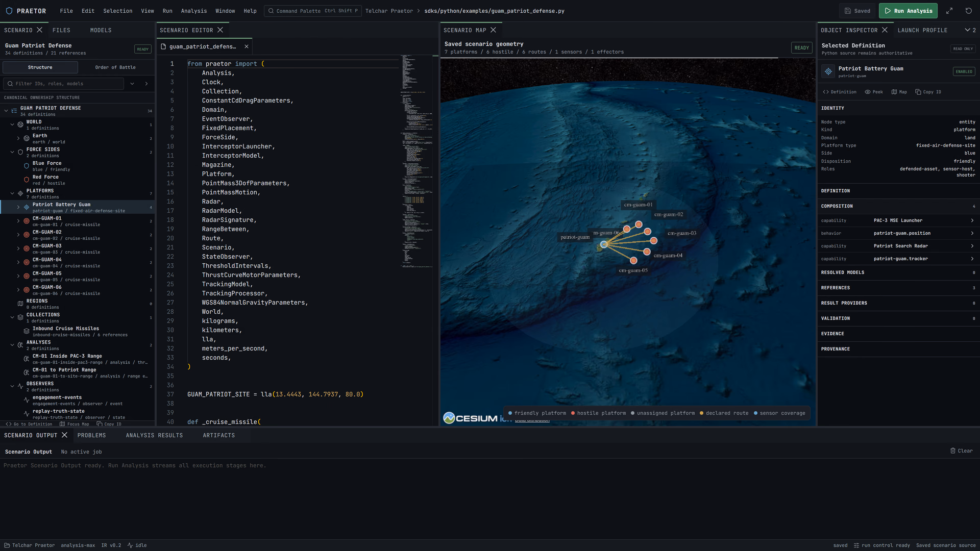
Task: Click the cm-guam-05 hostile marker on map
Action: click(x=633, y=261)
